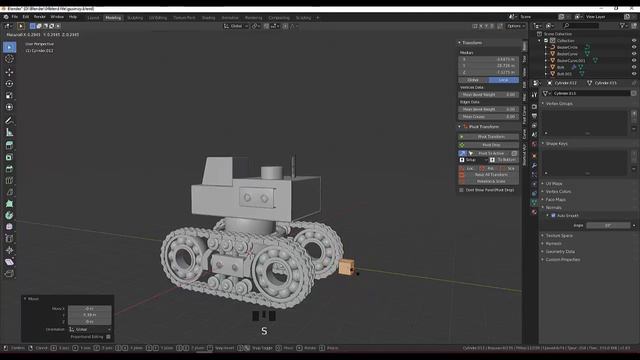Open the Output properties tab icon

tap(534, 116)
